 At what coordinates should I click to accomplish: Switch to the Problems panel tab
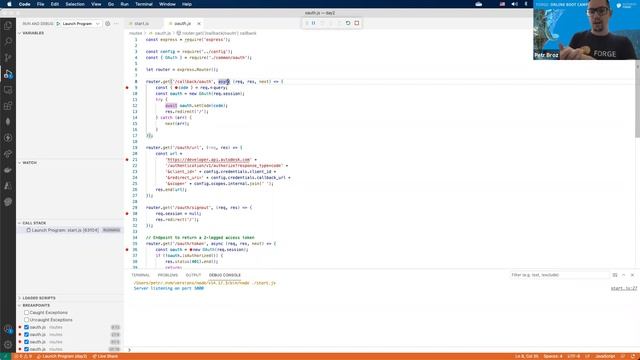coord(168,275)
